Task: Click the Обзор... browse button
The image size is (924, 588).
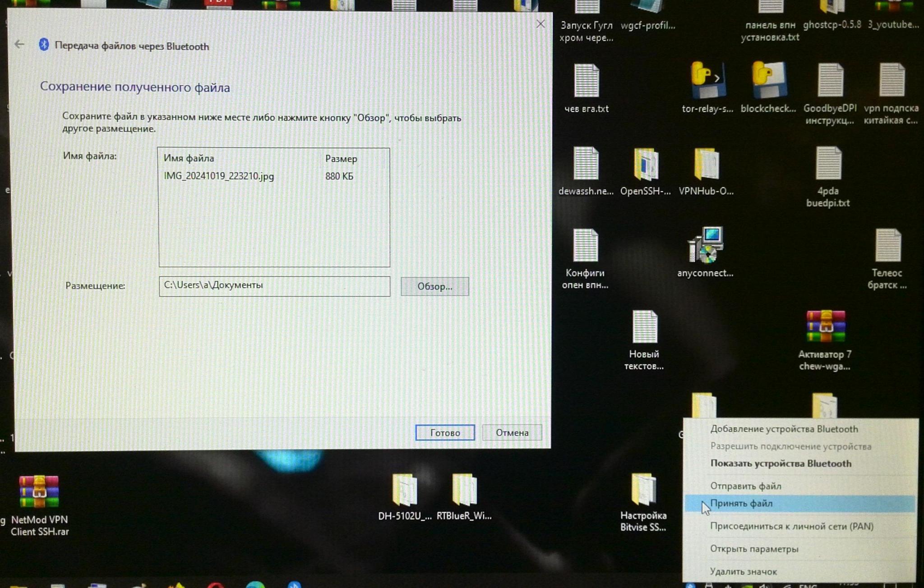Action: [x=434, y=287]
